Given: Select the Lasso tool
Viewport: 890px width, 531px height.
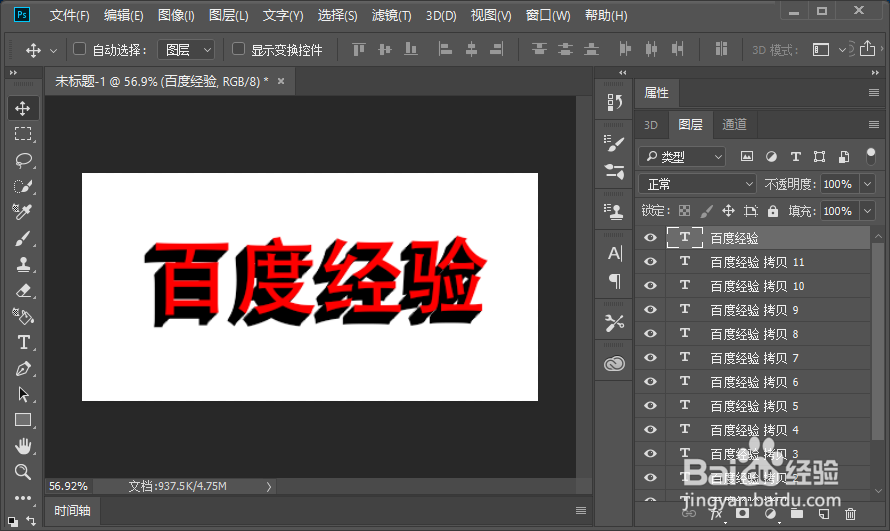Looking at the screenshot, I should [x=23, y=160].
